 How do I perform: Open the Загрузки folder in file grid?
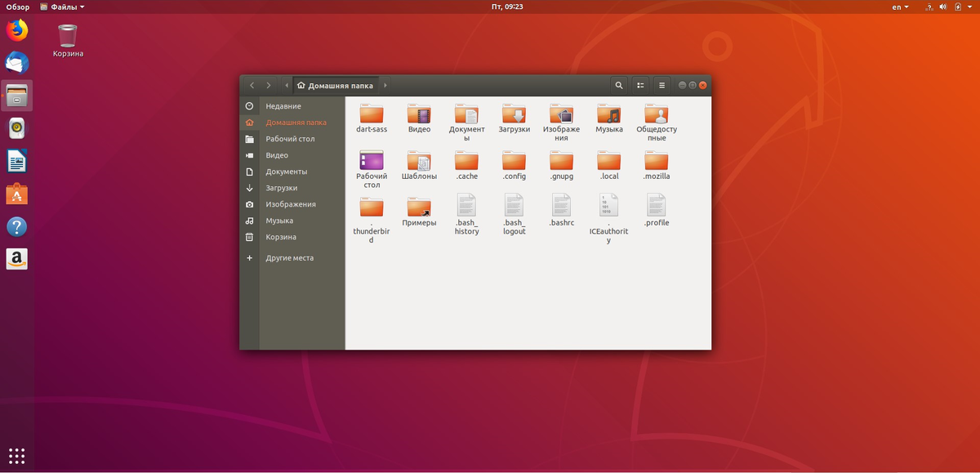[514, 114]
